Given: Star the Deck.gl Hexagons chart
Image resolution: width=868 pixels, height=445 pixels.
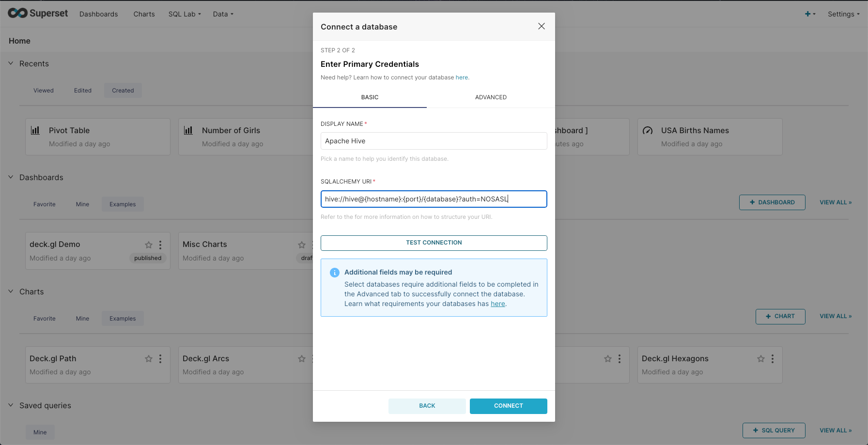Looking at the screenshot, I should click(761, 359).
